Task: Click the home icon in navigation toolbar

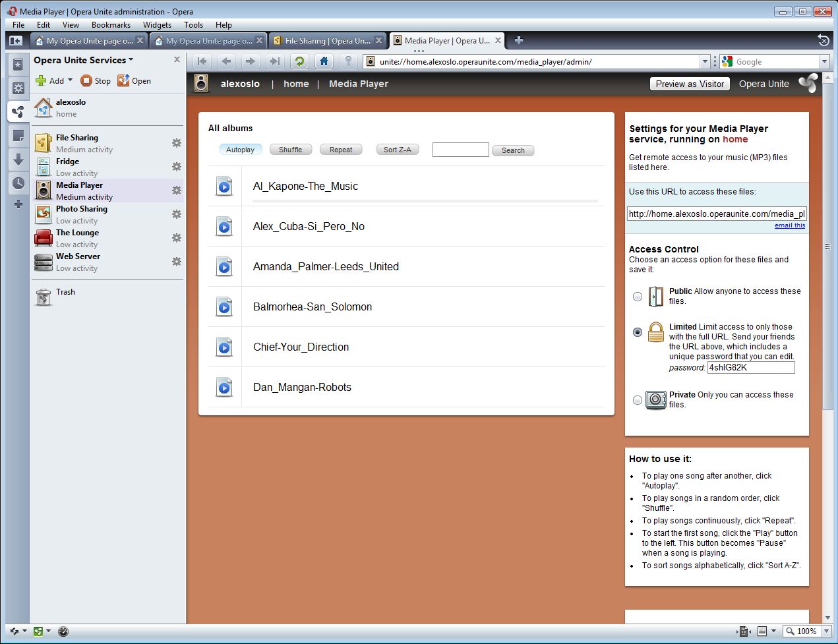Action: (324, 61)
